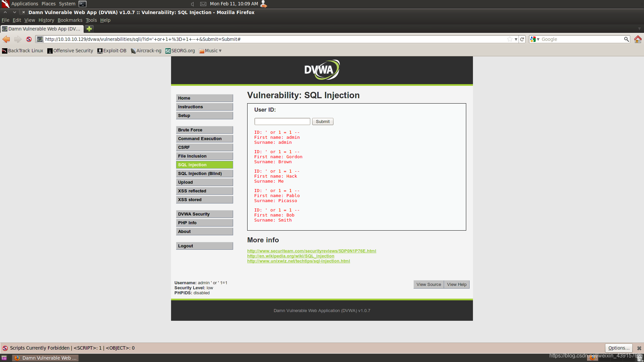Click the NoScript icon in notification bar

[x=5, y=348]
